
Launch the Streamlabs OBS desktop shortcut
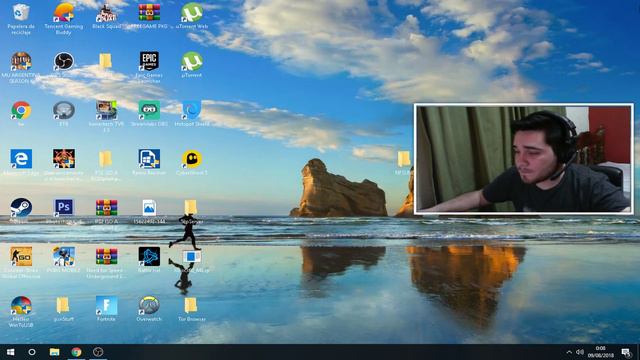point(149,110)
